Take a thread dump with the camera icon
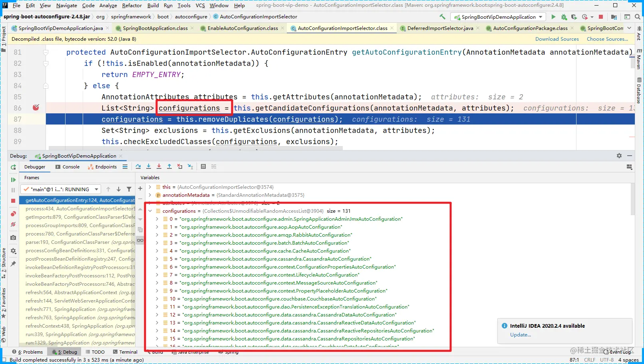The image size is (644, 364). [x=13, y=237]
